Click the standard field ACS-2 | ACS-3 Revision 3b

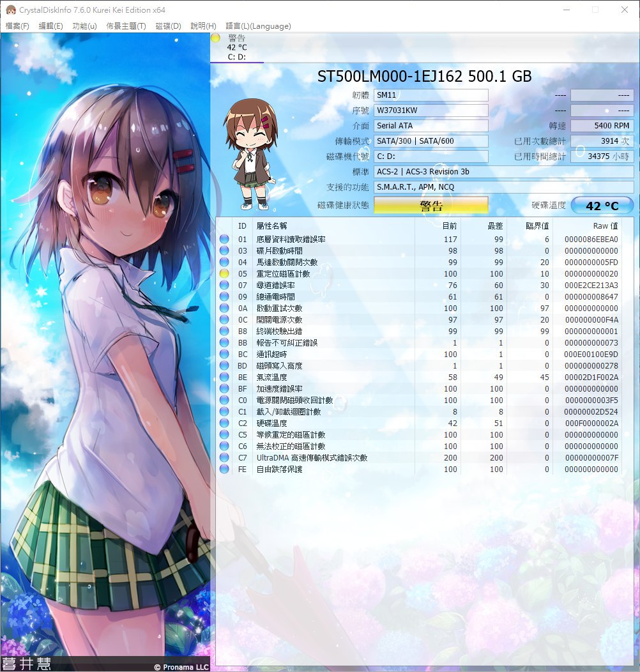tap(504, 172)
